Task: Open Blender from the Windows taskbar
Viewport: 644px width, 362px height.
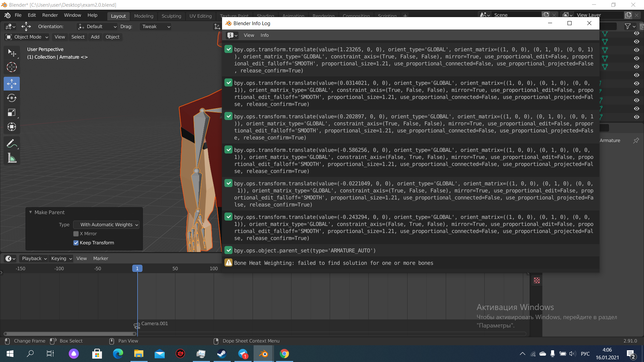Action: (264, 354)
